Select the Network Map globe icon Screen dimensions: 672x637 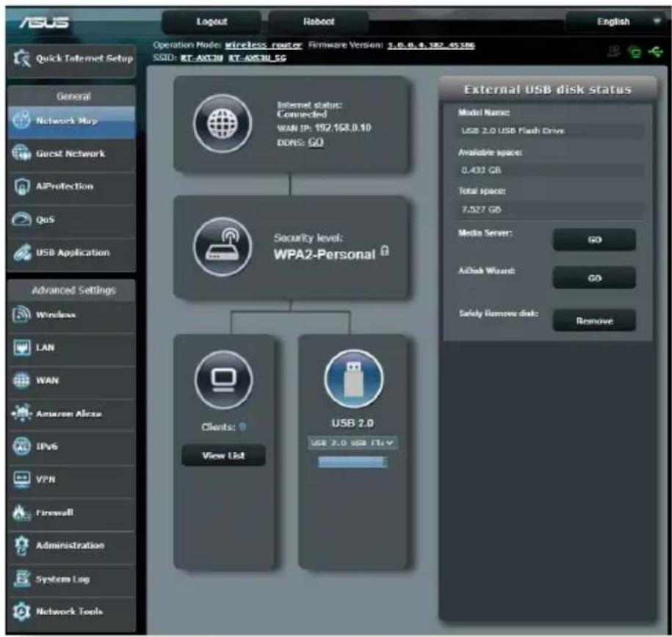point(21,120)
